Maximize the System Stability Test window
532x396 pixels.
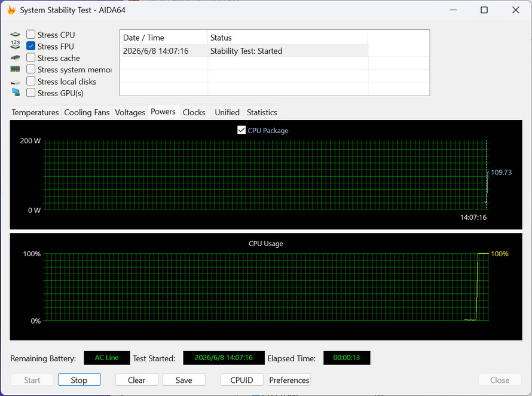click(484, 10)
